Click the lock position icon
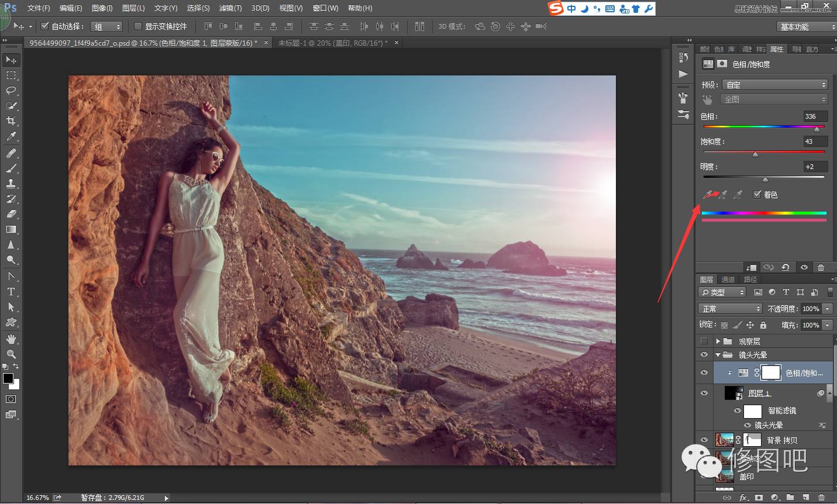The height and width of the screenshot is (504, 837). pos(750,325)
